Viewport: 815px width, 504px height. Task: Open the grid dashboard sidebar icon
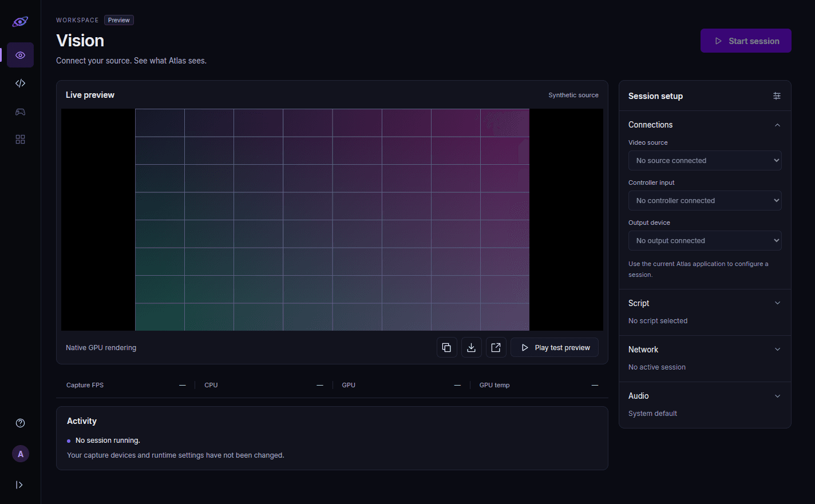click(x=20, y=140)
